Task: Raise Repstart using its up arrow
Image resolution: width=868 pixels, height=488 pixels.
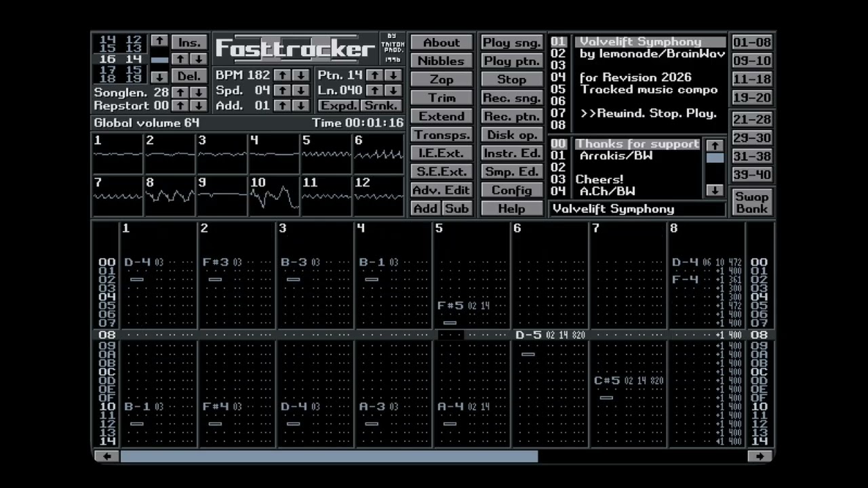Action: point(180,106)
